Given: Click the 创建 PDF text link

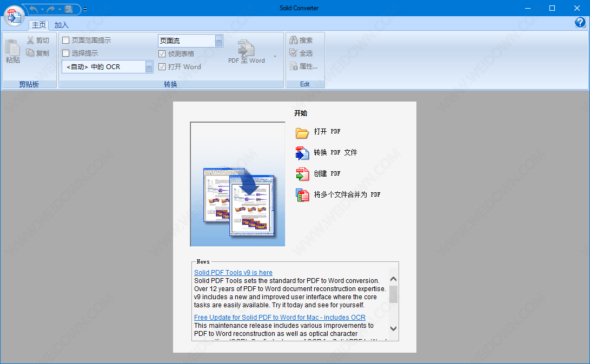Looking at the screenshot, I should (327, 173).
